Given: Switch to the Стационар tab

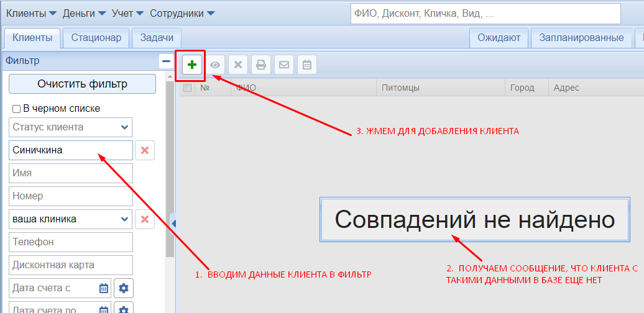Looking at the screenshot, I should click(96, 38).
